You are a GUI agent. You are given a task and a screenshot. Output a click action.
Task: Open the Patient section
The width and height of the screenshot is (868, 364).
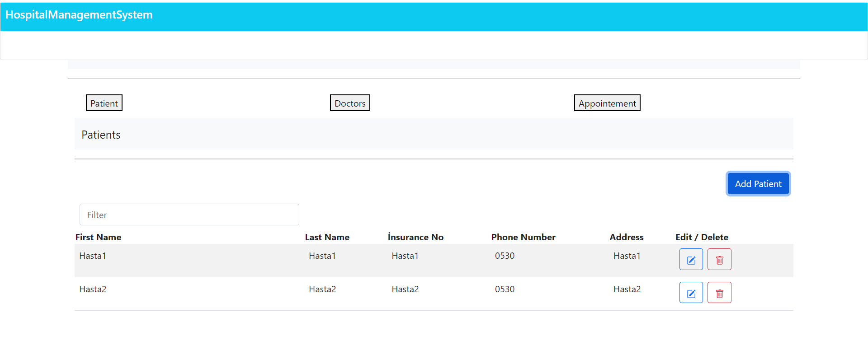(104, 103)
